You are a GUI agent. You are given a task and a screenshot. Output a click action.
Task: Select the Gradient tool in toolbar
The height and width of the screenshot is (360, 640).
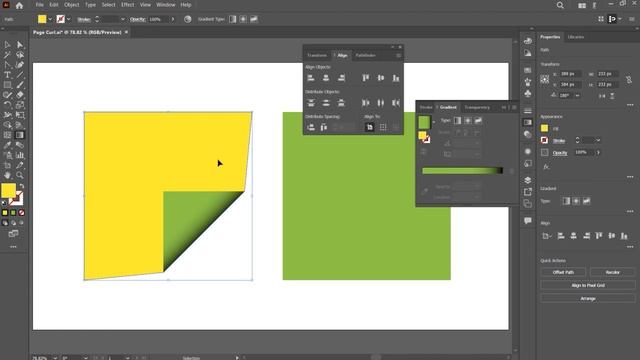coord(20,135)
